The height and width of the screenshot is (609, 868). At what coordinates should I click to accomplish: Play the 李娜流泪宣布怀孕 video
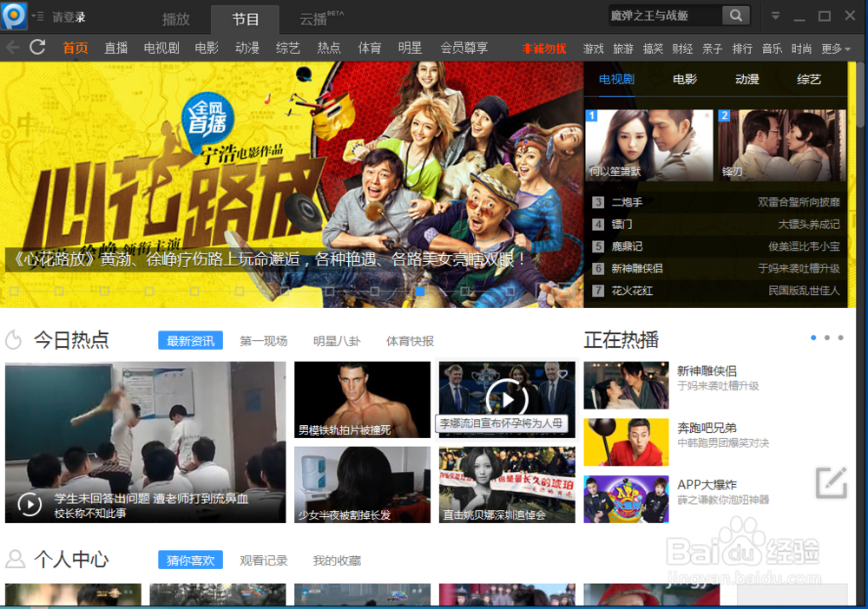(x=507, y=399)
